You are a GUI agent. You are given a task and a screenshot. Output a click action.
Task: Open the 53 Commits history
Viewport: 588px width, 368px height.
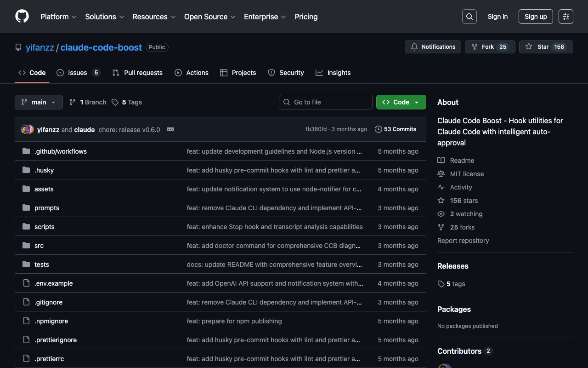396,129
